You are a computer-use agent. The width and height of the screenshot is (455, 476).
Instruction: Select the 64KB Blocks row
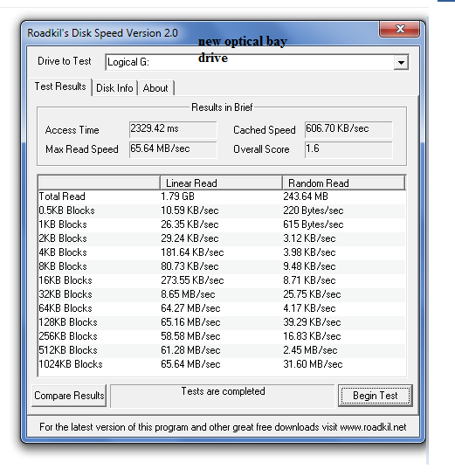point(222,308)
